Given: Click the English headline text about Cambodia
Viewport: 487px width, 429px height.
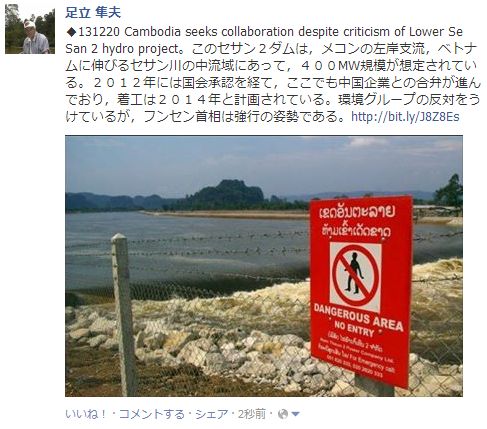Looking at the screenshot, I should (x=264, y=40).
